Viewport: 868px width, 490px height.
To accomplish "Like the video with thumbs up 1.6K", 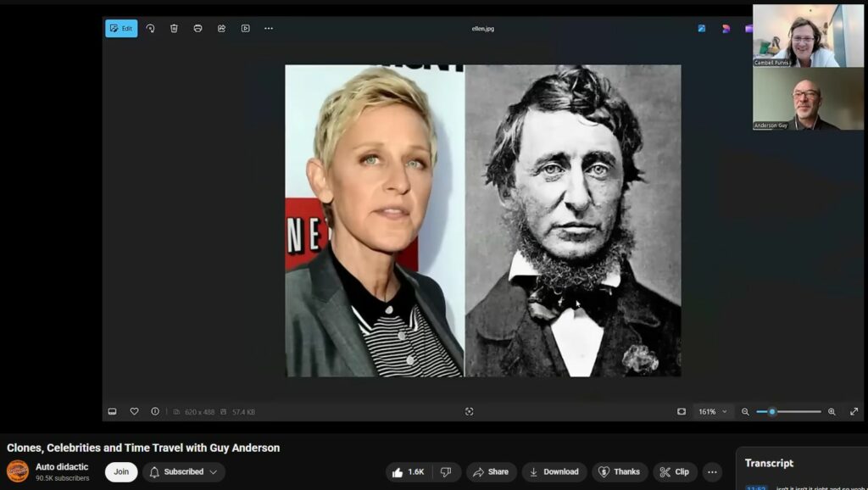I will tap(409, 471).
